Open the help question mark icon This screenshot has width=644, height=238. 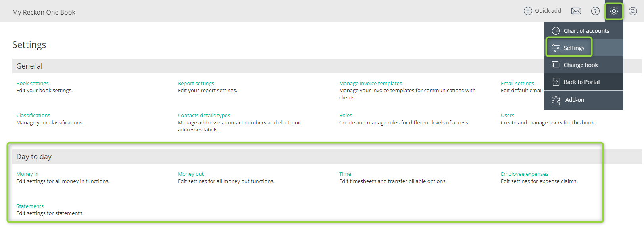595,11
